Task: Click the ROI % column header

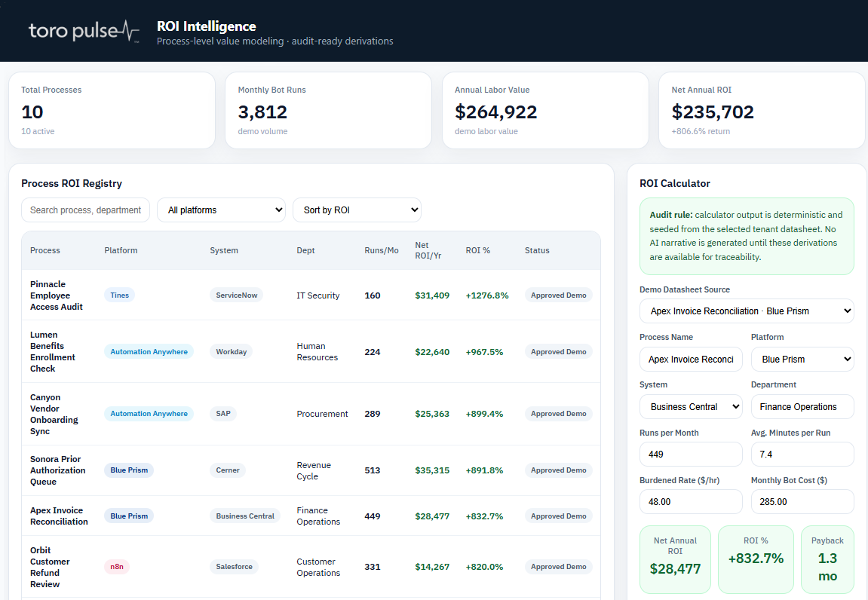Action: tap(477, 250)
